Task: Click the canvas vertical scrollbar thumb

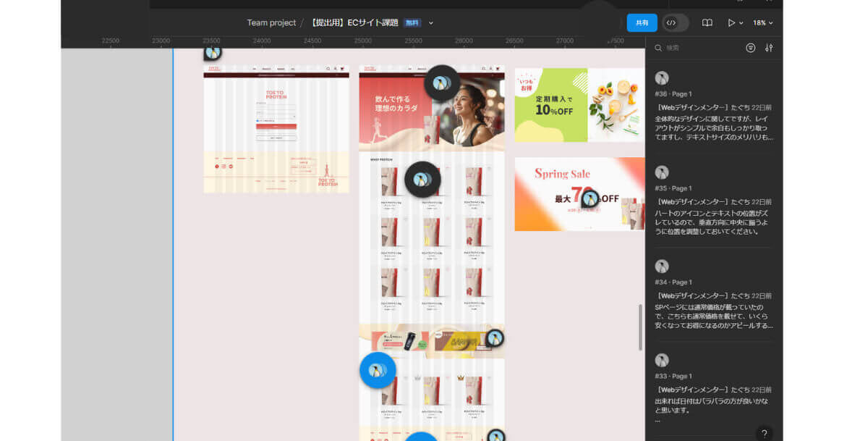Action: (x=640, y=327)
